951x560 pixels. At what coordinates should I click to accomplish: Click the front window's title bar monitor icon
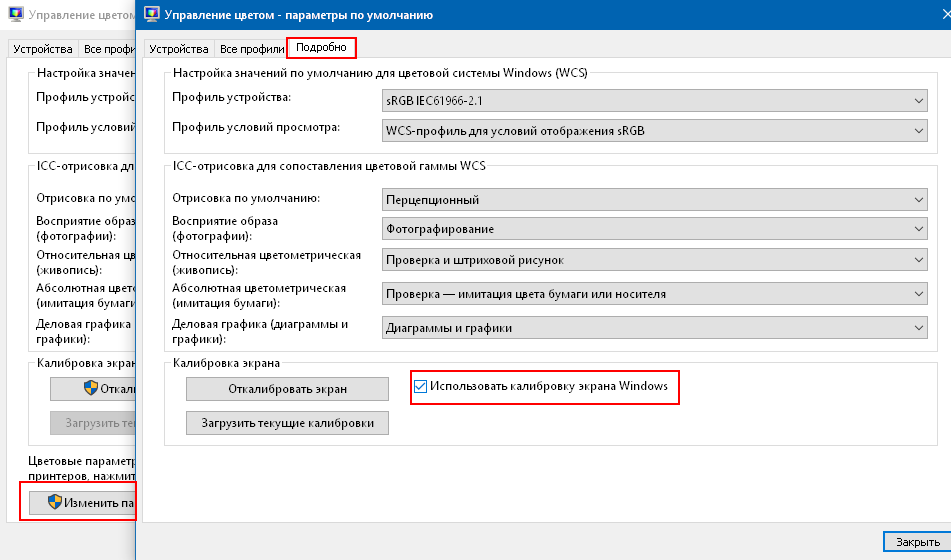(x=152, y=14)
